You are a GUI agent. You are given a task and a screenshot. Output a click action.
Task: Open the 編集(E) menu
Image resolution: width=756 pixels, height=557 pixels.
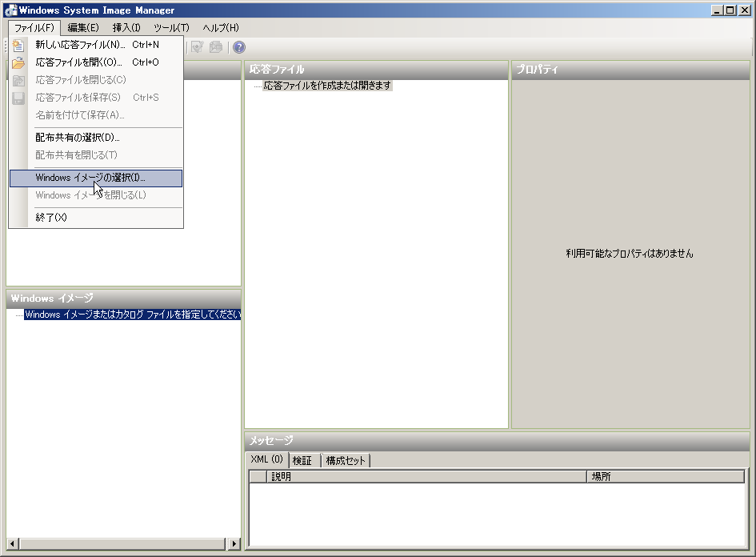click(x=83, y=28)
